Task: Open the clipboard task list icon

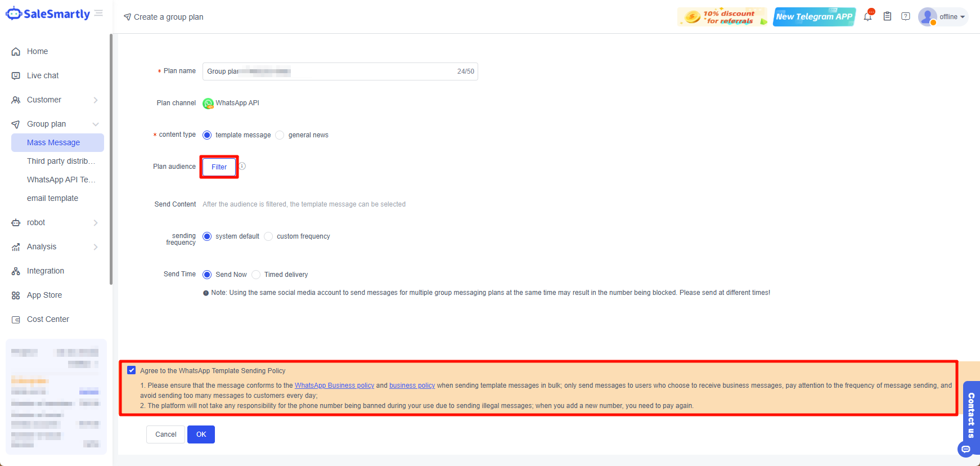Action: (887, 16)
